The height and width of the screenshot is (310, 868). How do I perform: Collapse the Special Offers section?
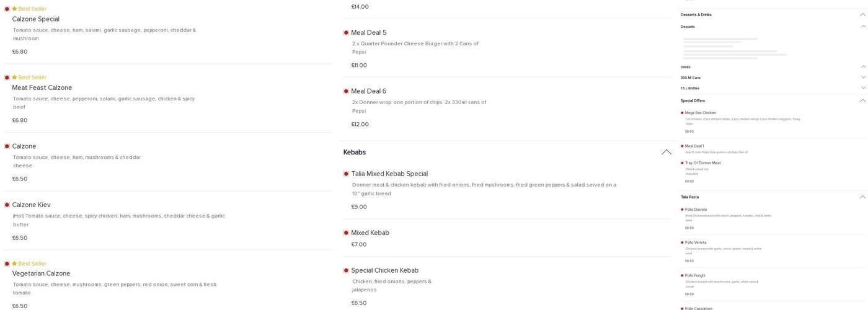863,100
